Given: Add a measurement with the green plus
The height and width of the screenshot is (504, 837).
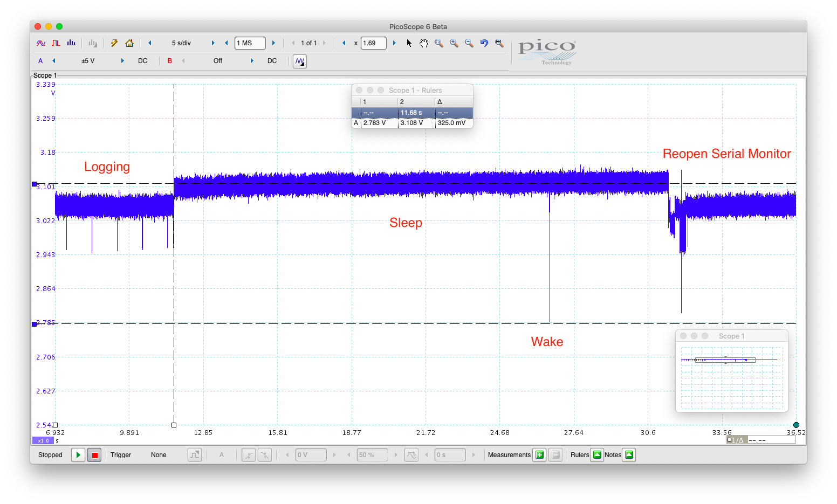Looking at the screenshot, I should coord(539,455).
